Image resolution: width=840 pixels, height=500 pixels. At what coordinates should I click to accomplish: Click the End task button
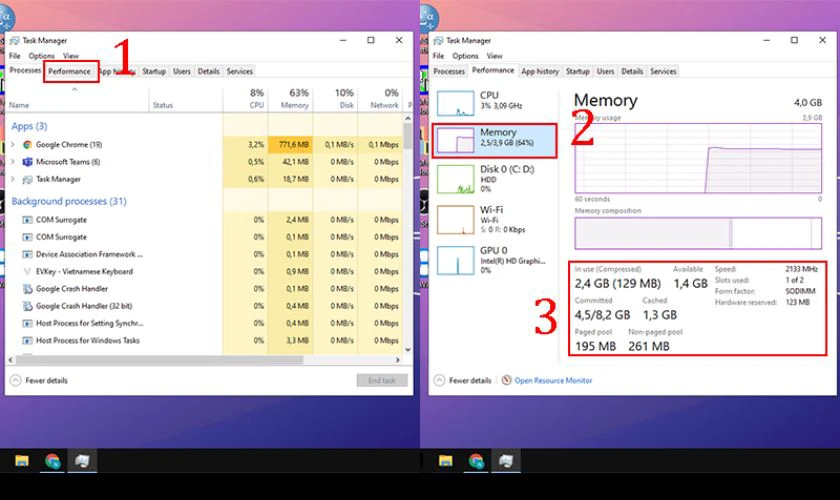(382, 381)
